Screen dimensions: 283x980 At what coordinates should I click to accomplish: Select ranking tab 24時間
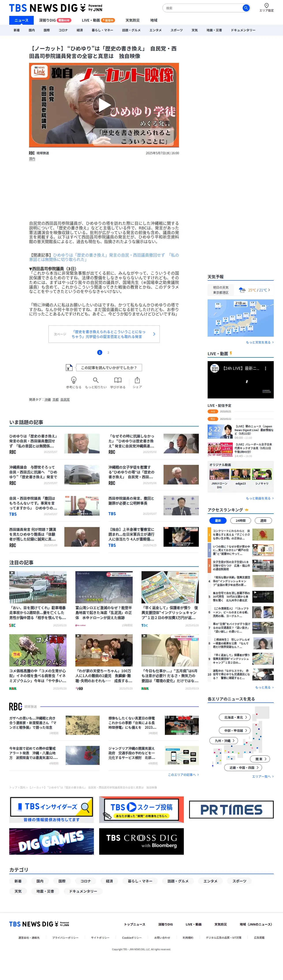(240, 520)
